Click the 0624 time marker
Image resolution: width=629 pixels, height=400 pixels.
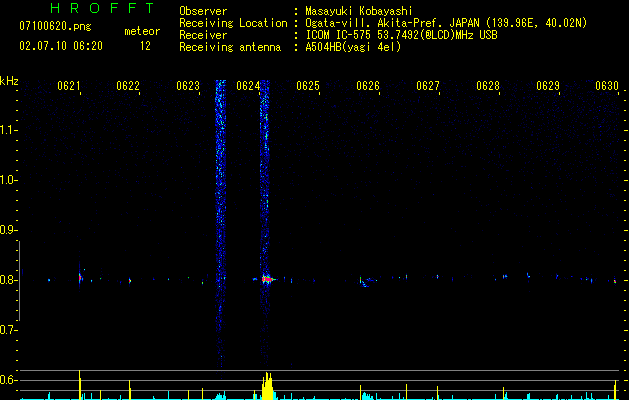pos(248,86)
